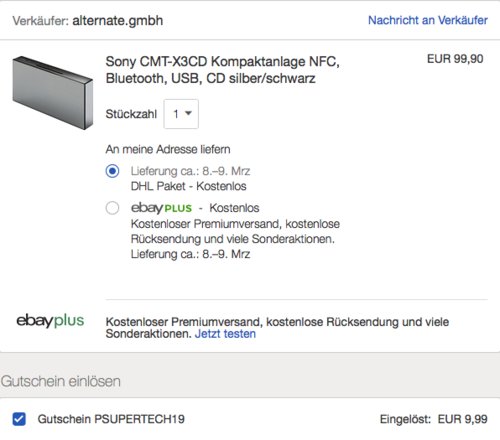
Task: Click the Jetzt testen link
Action: (225, 334)
